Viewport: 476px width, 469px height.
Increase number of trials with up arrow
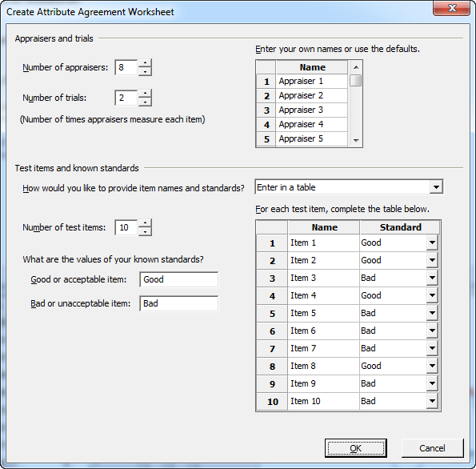coord(145,94)
